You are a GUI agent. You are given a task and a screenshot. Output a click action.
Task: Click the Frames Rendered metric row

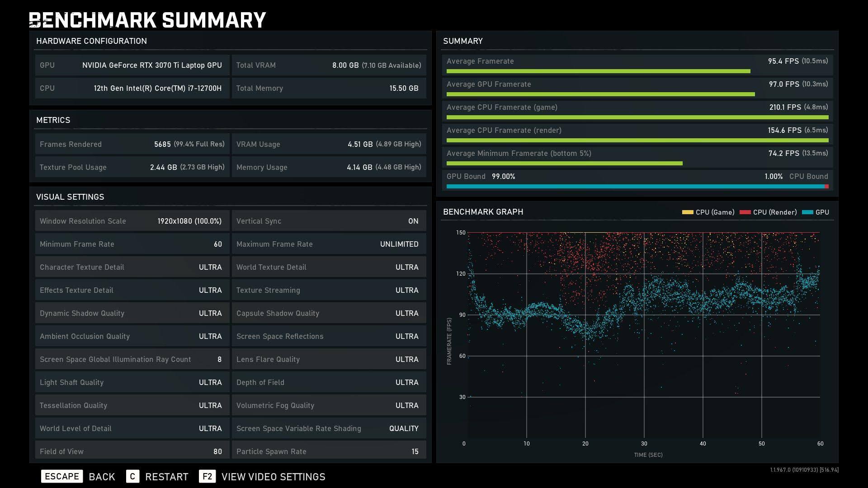(x=132, y=144)
